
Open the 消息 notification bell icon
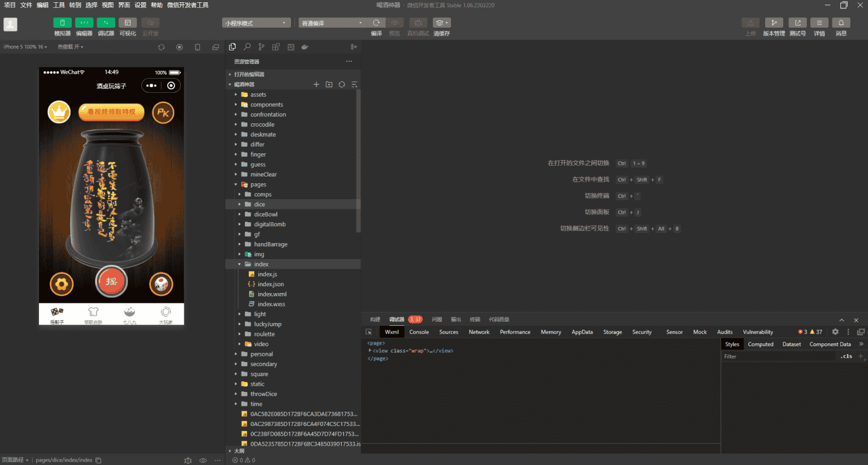[841, 23]
